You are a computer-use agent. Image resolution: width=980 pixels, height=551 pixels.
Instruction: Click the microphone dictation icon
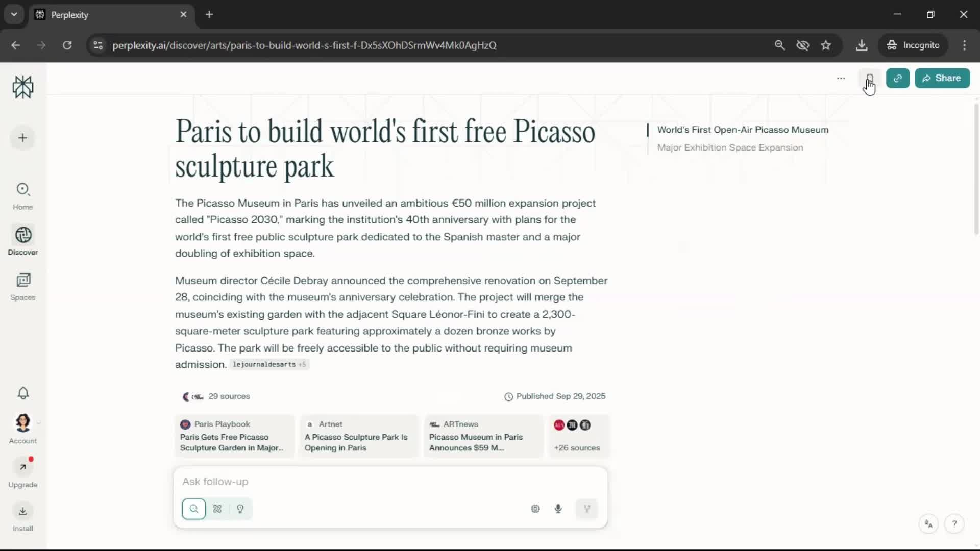[558, 509]
